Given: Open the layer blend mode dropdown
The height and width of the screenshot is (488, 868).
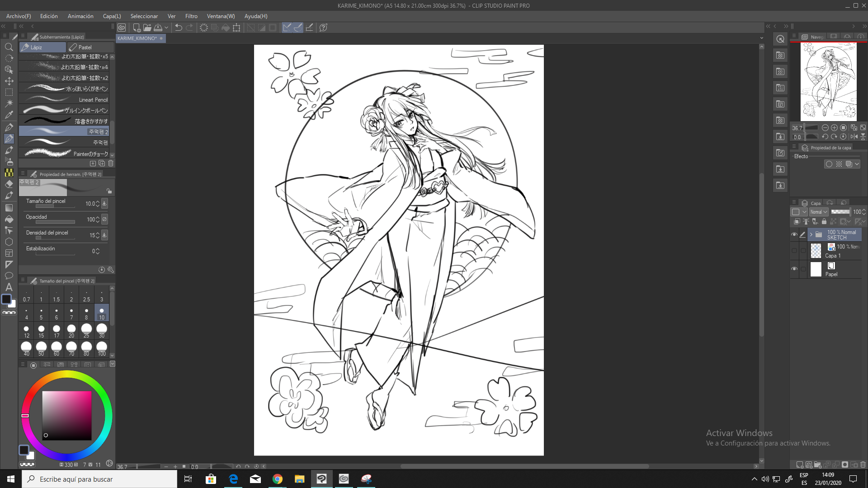Looking at the screenshot, I should tap(819, 212).
